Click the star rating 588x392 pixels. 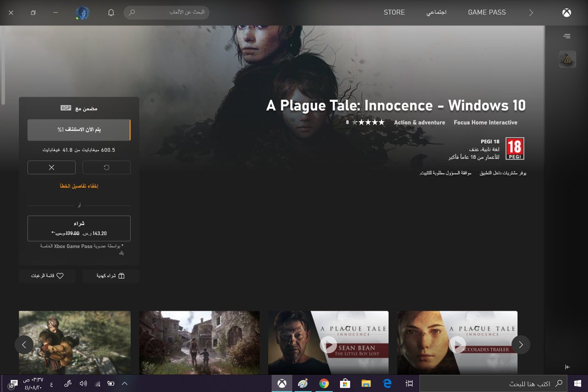(368, 122)
